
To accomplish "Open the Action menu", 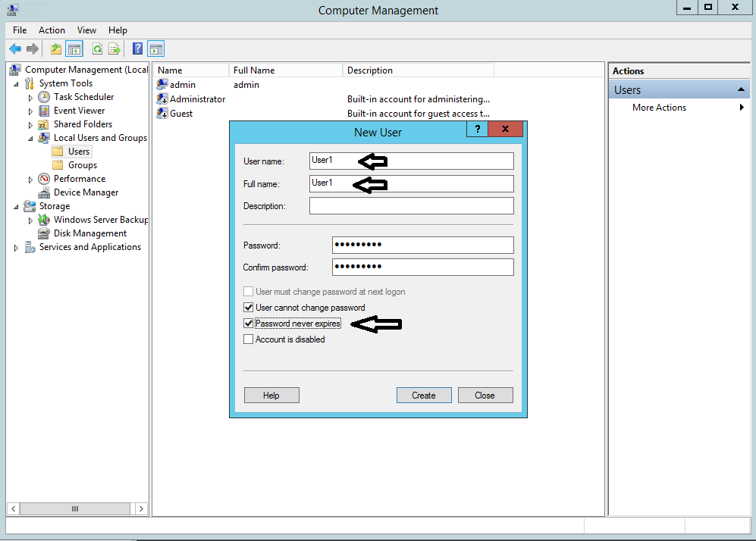I will point(52,30).
